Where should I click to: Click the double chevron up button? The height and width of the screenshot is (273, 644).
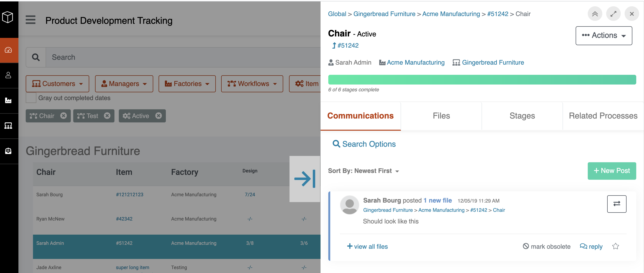click(x=595, y=14)
